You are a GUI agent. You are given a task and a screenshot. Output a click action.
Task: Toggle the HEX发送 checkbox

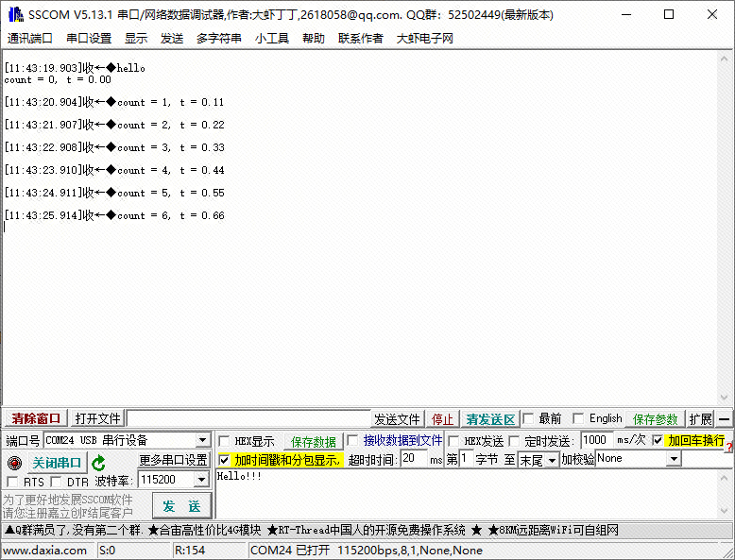pos(453,441)
